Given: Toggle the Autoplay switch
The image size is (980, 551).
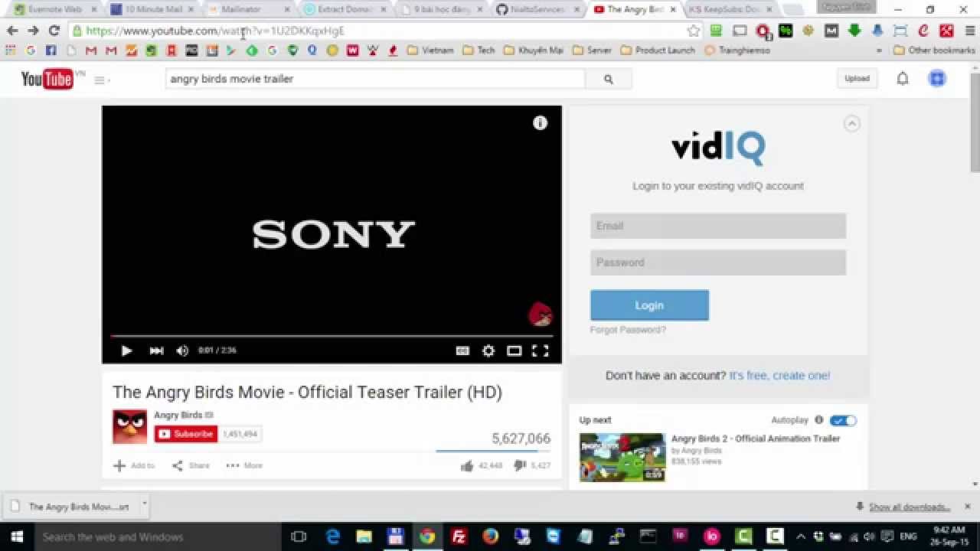Looking at the screenshot, I should [x=843, y=420].
